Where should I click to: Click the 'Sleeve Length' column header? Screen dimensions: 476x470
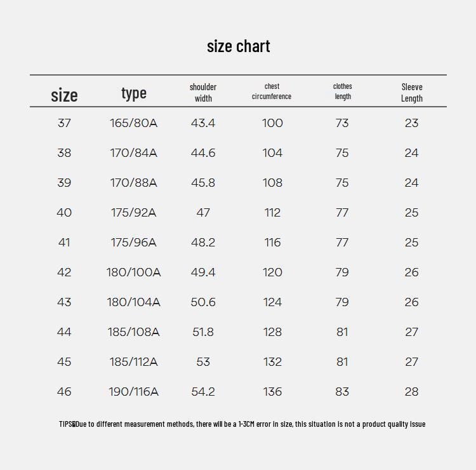point(412,93)
